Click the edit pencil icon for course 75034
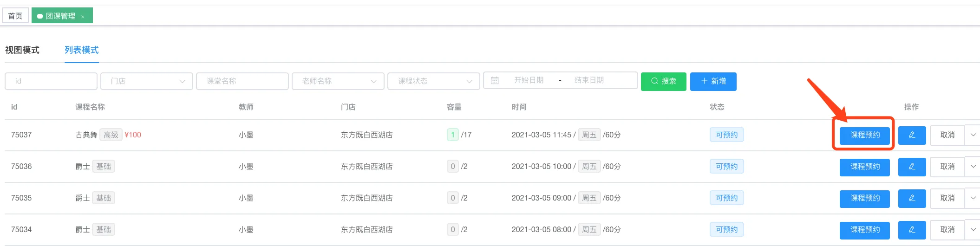Viewport: 980px width, 246px height. pos(912,230)
